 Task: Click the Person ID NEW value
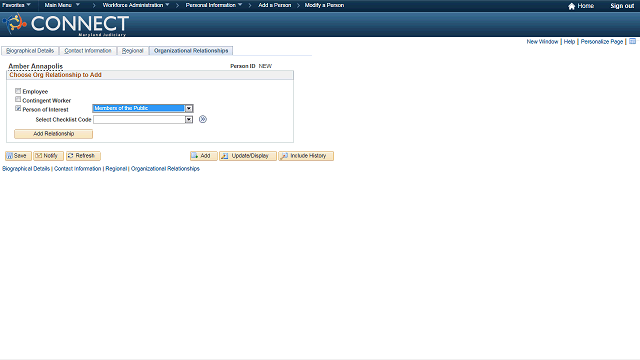tap(265, 66)
